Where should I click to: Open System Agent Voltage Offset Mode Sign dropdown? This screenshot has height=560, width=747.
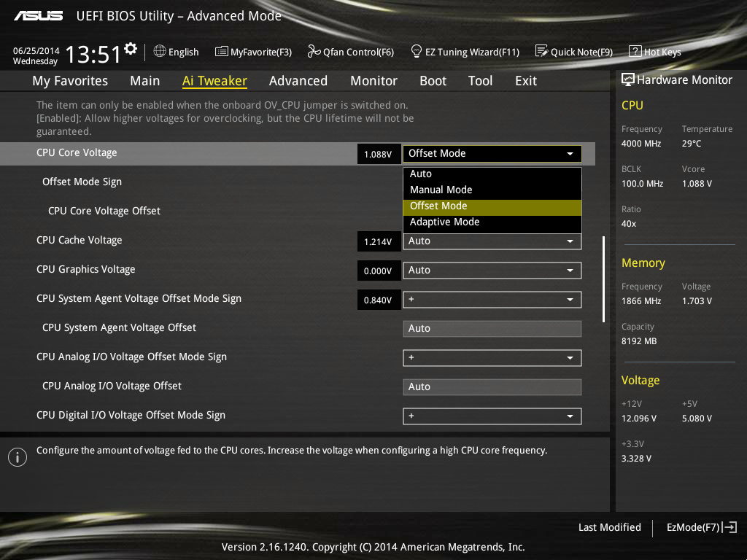click(x=492, y=300)
